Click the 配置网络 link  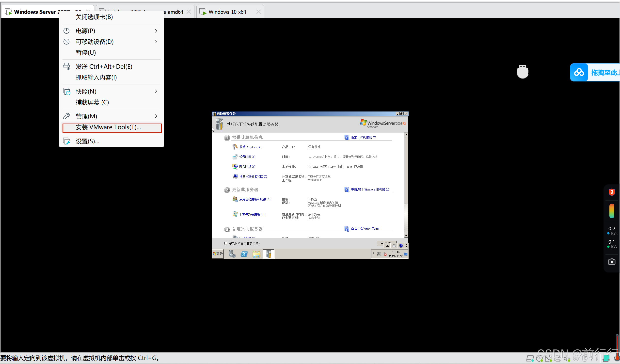point(247,167)
